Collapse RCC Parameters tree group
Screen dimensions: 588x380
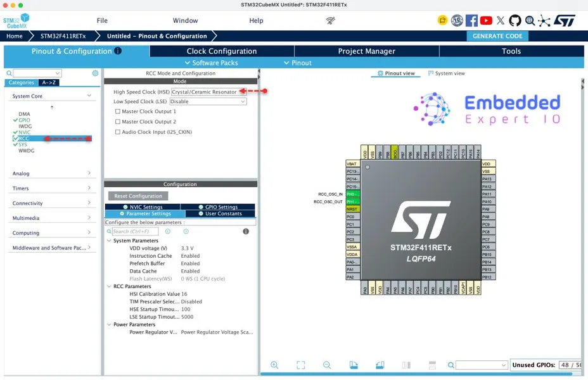point(109,286)
